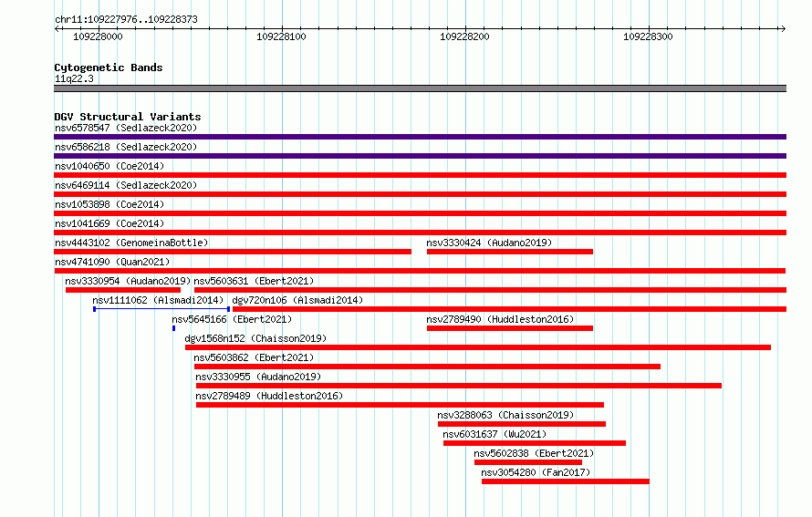Click nsv4443102 (GenomeinaBottle) label

tap(131, 243)
